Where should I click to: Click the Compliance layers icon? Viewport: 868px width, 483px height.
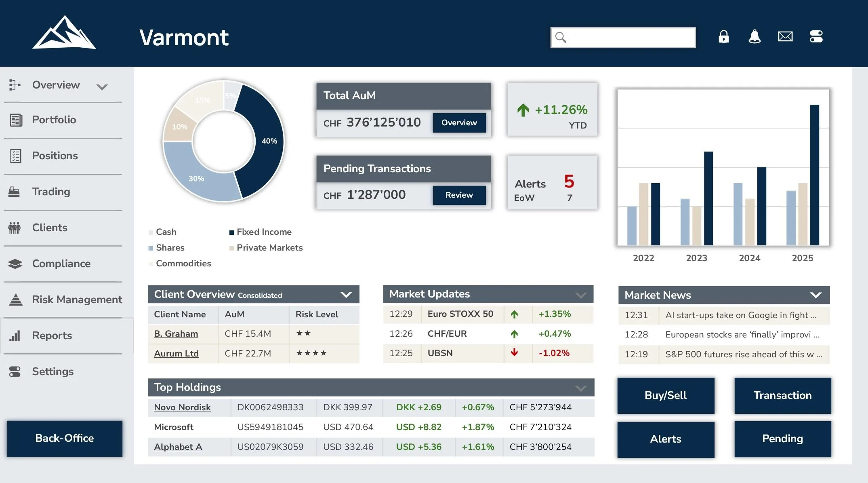point(15,264)
